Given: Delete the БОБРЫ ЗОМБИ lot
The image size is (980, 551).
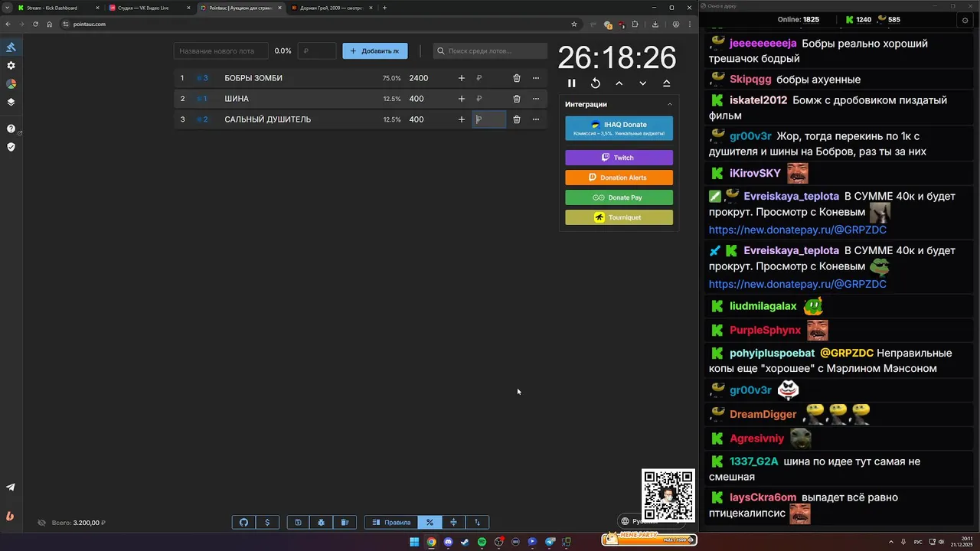Looking at the screenshot, I should (517, 78).
